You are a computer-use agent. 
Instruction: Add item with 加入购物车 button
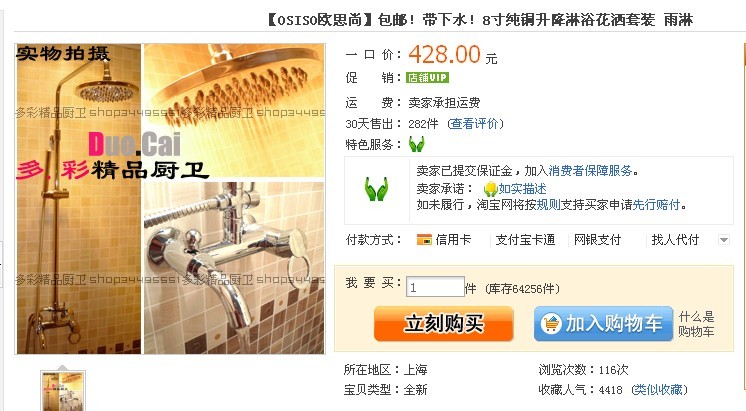603,324
